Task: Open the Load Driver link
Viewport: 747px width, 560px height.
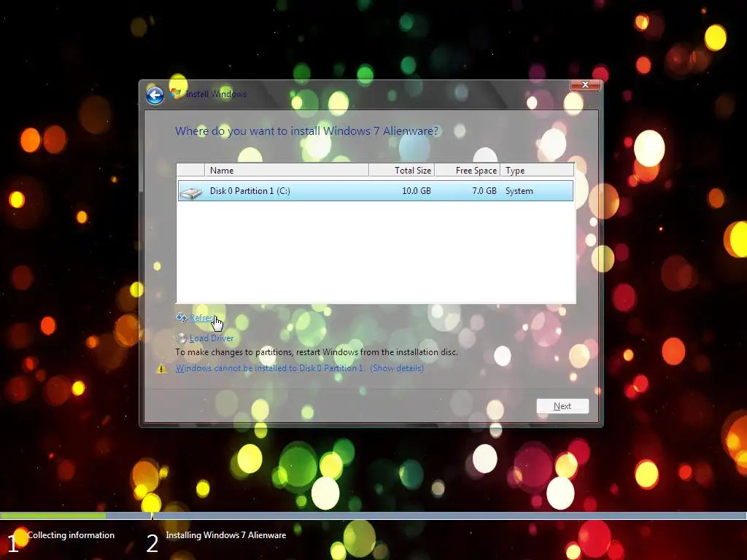Action: click(212, 338)
